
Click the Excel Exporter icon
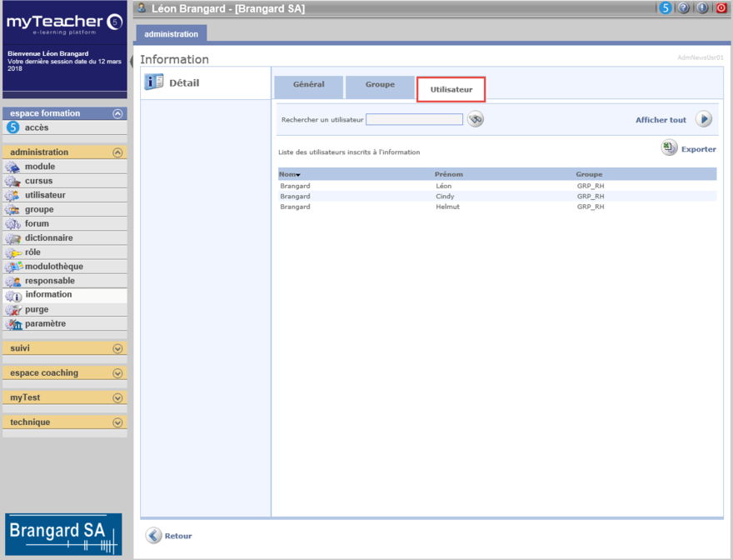(x=670, y=148)
